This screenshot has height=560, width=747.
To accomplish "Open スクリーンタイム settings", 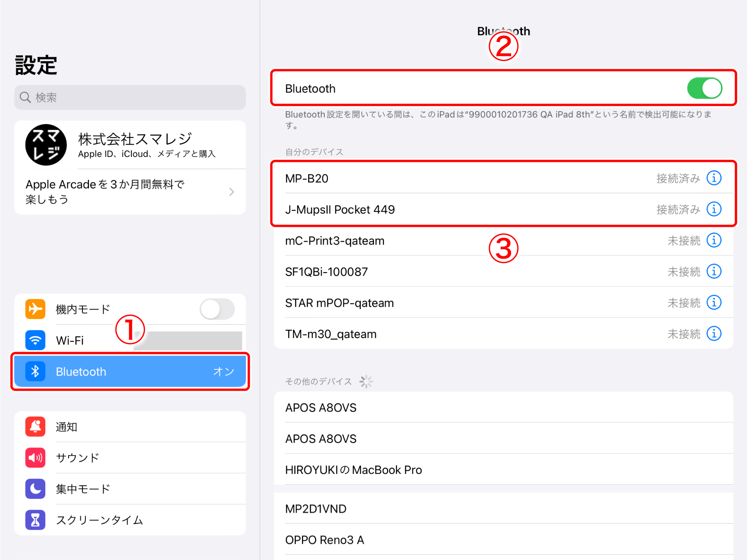I will (130, 520).
